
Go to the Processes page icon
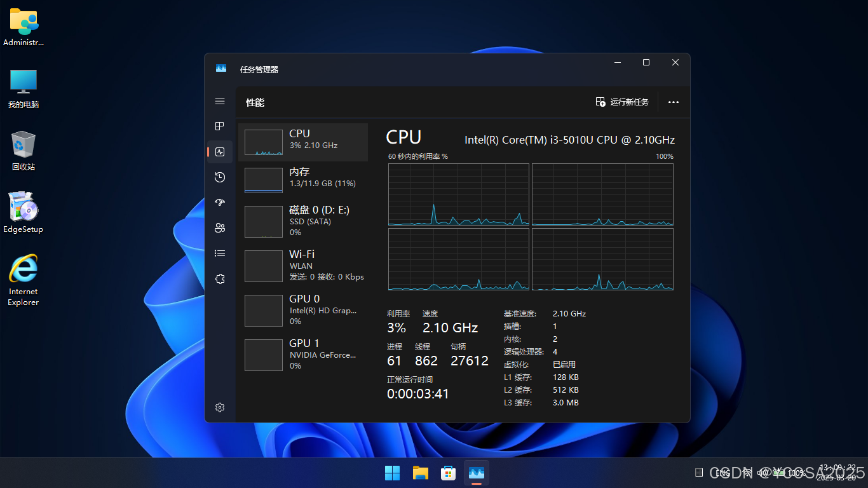tap(220, 126)
